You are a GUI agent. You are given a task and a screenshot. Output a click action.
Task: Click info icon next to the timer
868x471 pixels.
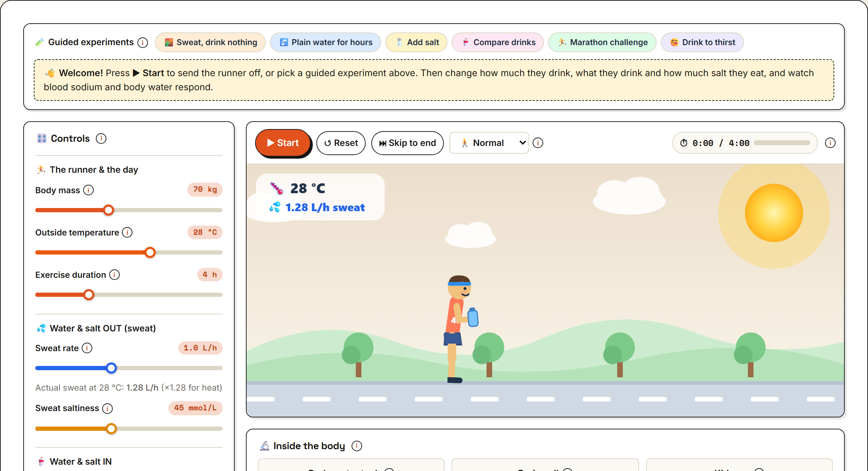tap(830, 143)
